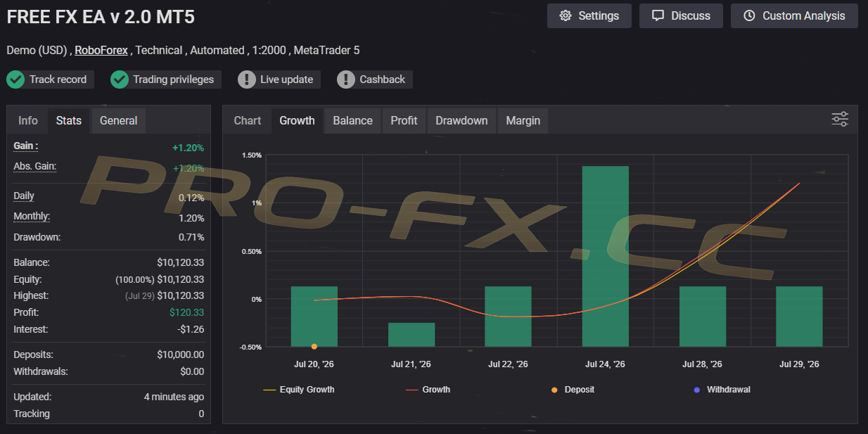Click the Cashback exclamation icon
Viewport: 868px width, 434px height.
(x=346, y=79)
